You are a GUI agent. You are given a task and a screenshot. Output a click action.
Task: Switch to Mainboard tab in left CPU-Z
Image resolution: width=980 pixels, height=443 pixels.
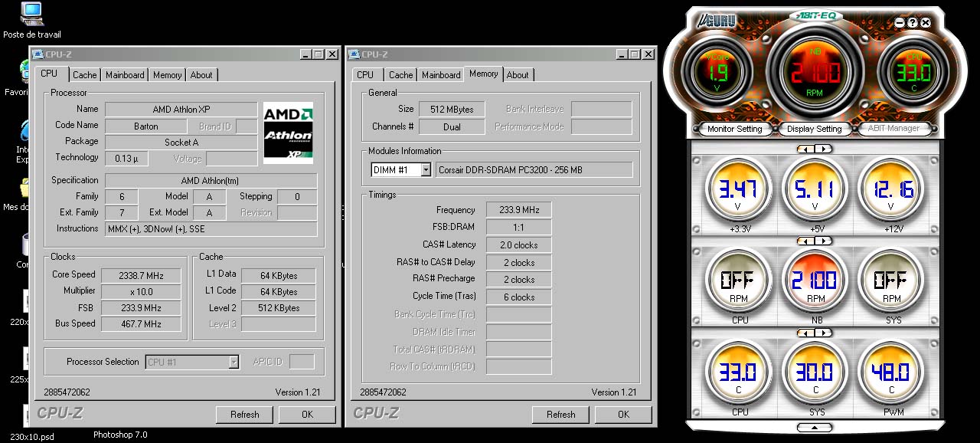(125, 75)
